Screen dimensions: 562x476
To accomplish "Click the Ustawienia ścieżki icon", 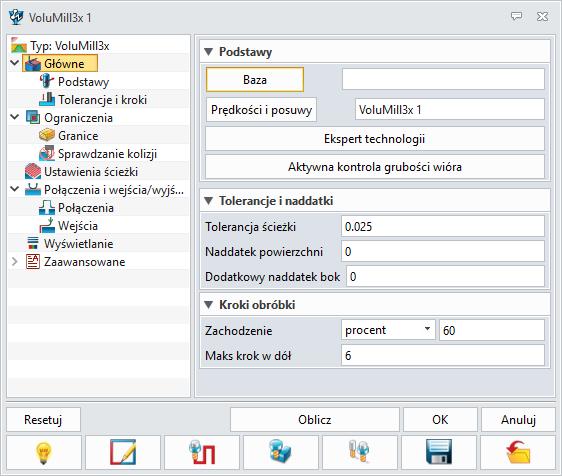I will [33, 171].
